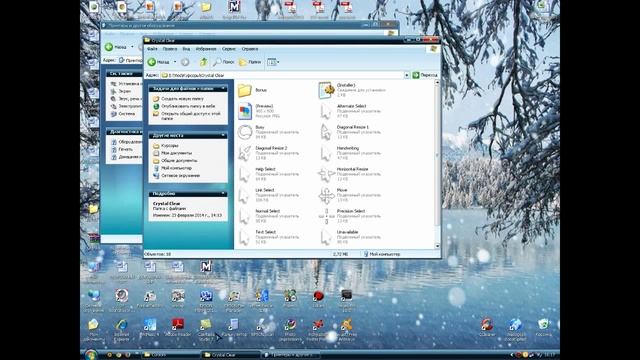Open Общие документы in the side panel

pos(175,161)
